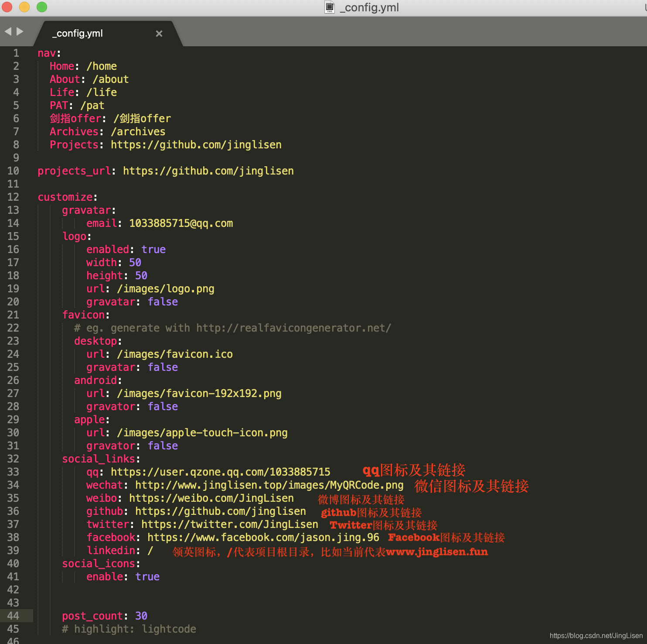This screenshot has height=644, width=647.
Task: Click the 'customize' key
Action: click(x=65, y=197)
